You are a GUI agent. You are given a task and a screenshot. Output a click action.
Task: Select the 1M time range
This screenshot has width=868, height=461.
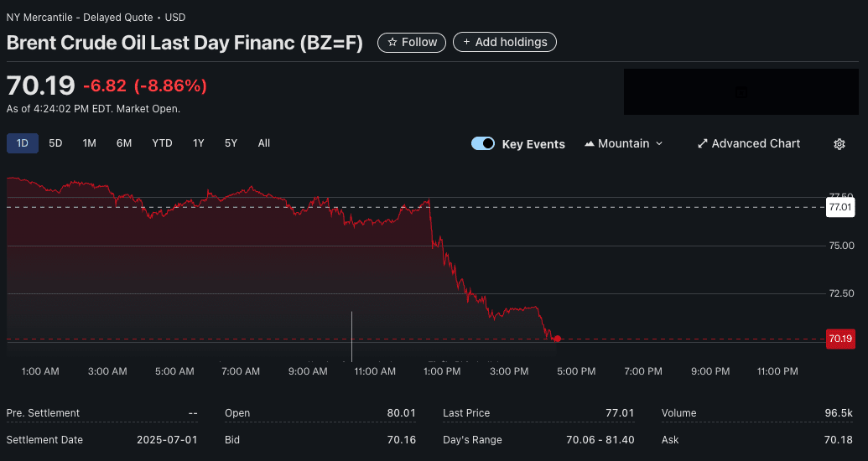(89, 143)
